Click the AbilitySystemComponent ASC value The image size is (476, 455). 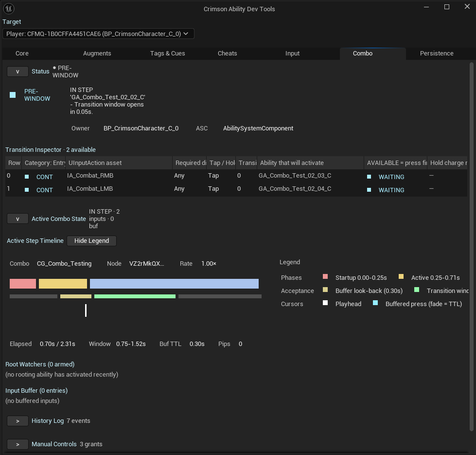[x=258, y=128]
